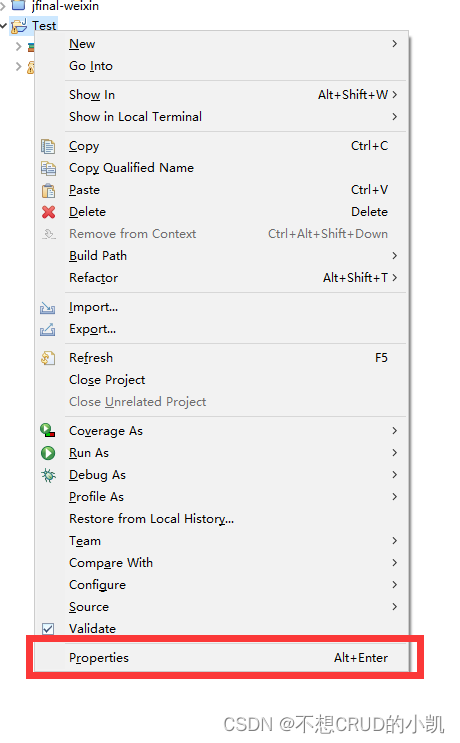Click the Debug As bug icon
The image size is (460, 743).
tap(48, 475)
